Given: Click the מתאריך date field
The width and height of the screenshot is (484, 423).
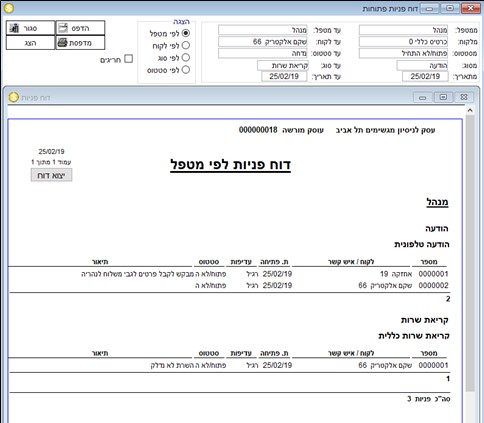Looking at the screenshot, I should point(425,76).
